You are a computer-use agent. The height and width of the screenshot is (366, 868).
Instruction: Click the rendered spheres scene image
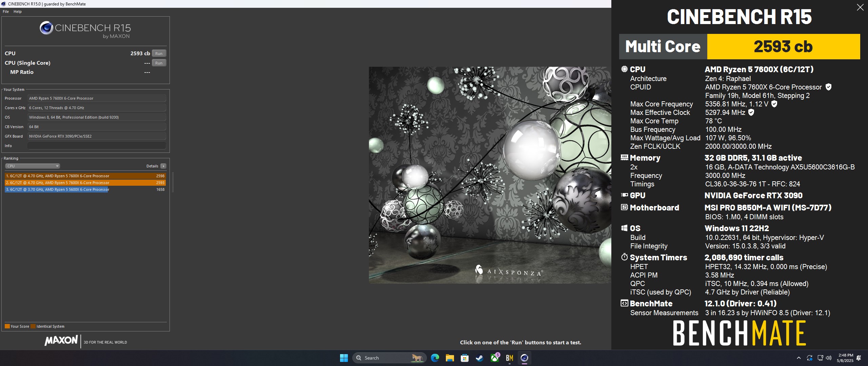(490, 175)
